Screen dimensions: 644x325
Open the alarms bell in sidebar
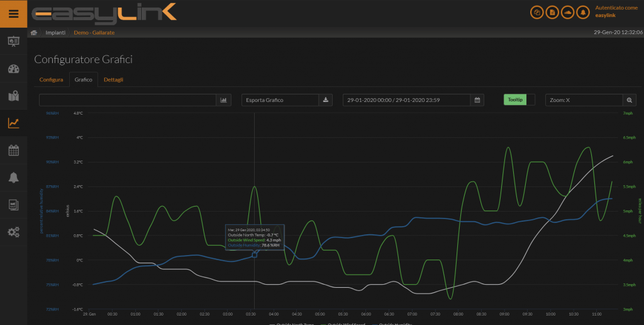[13, 178]
